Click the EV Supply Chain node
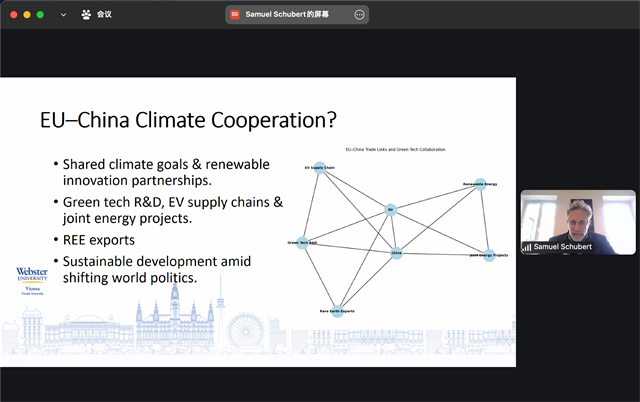This screenshot has height=402, width=640. (320, 168)
